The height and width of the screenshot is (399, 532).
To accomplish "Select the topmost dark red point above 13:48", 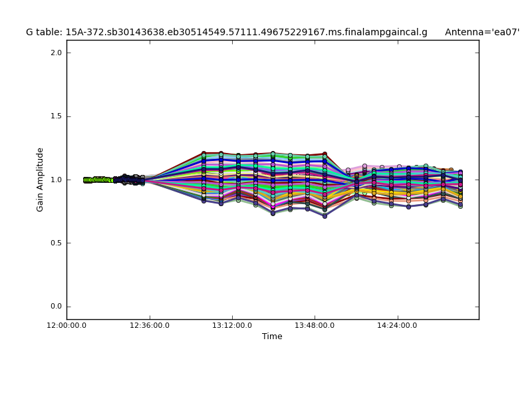I will (x=325, y=154).
